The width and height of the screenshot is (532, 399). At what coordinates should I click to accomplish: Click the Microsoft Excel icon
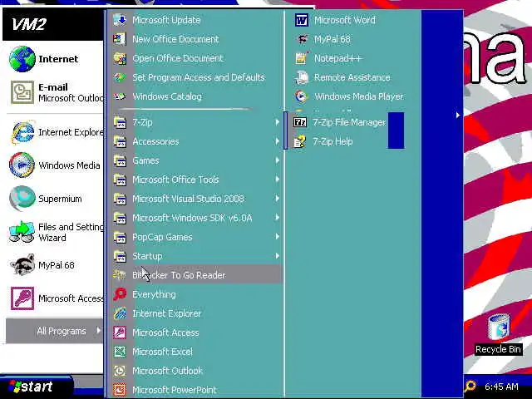point(120,352)
